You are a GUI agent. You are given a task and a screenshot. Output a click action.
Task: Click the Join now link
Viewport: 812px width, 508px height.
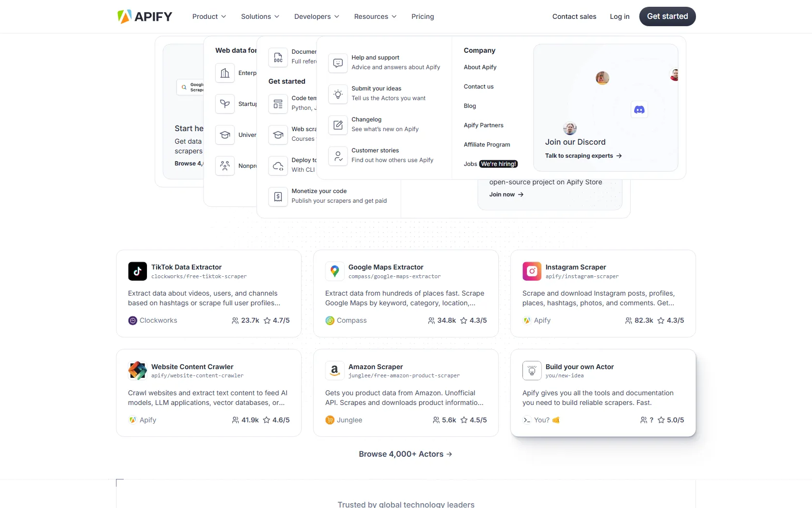pyautogui.click(x=506, y=194)
